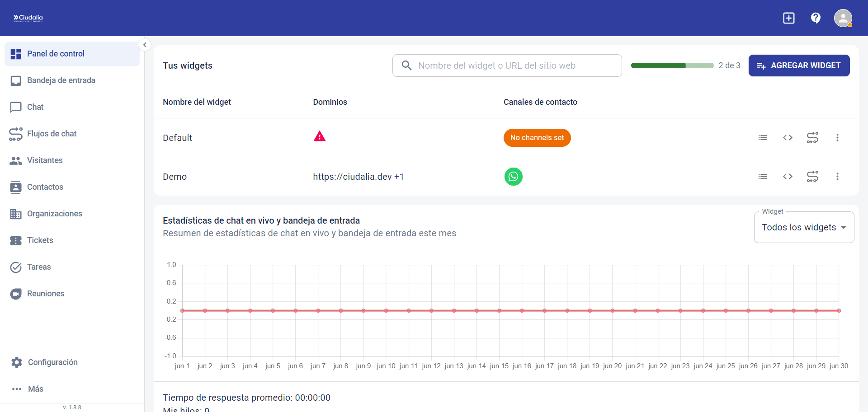Open the three-dot menu on the Default widget

tap(837, 138)
